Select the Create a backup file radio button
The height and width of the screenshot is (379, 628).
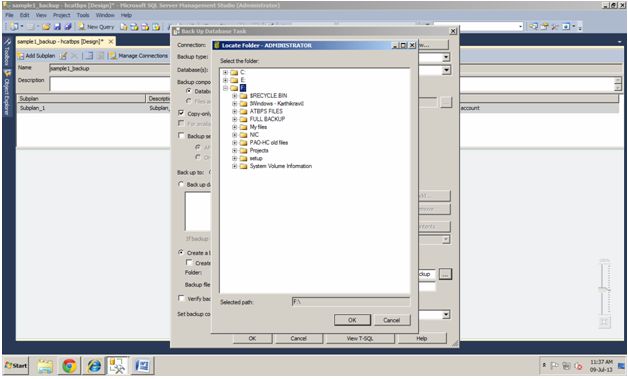(x=181, y=252)
